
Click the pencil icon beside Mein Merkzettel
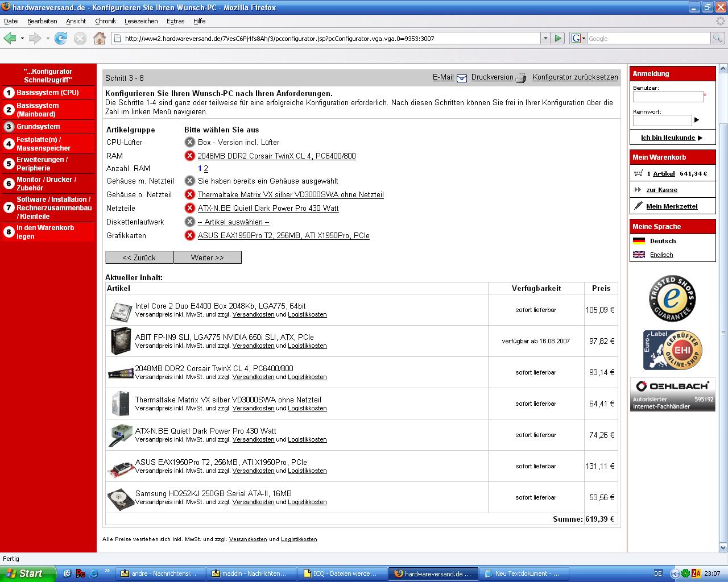pyautogui.click(x=638, y=206)
